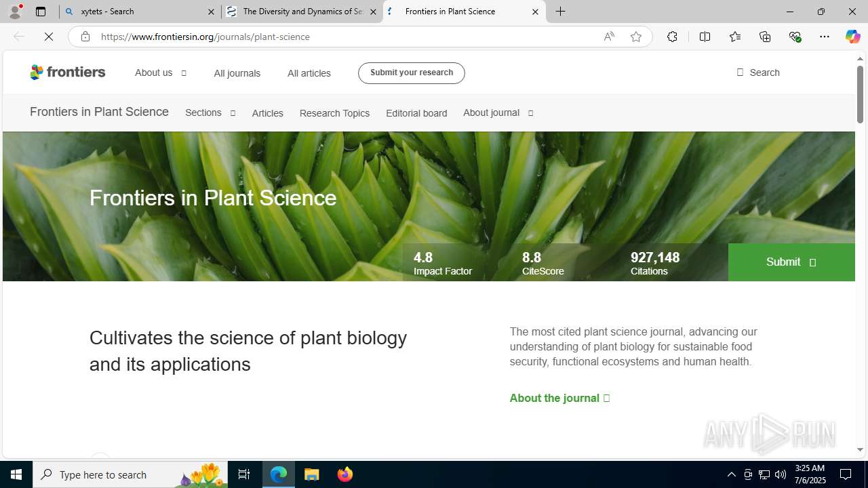Screen dimensions: 868x488
Task: Expand the Sections dropdown
Action: click(210, 113)
